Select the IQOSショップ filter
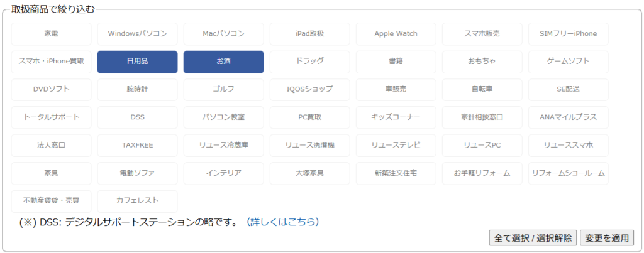 (x=309, y=89)
